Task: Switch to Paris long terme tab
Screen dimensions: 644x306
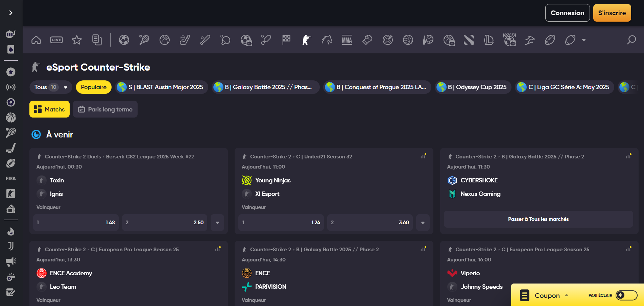Action: point(105,109)
